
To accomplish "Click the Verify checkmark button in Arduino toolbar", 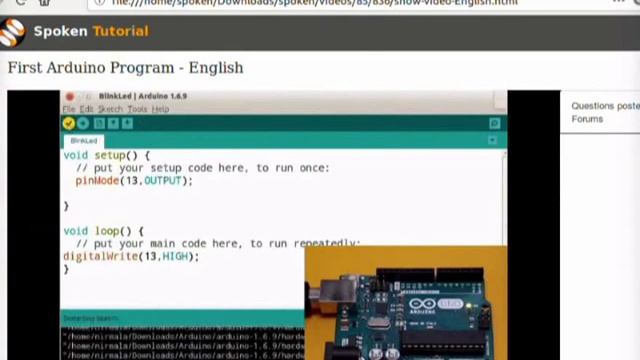I will point(69,123).
